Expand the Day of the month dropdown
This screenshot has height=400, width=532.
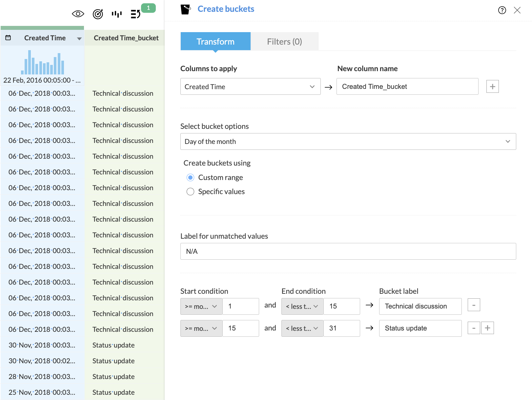tap(348, 142)
